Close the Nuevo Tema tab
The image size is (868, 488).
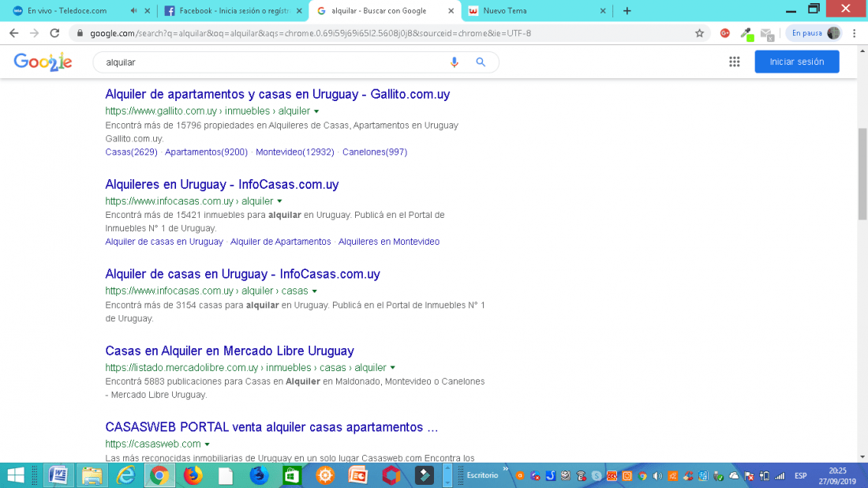(x=603, y=10)
